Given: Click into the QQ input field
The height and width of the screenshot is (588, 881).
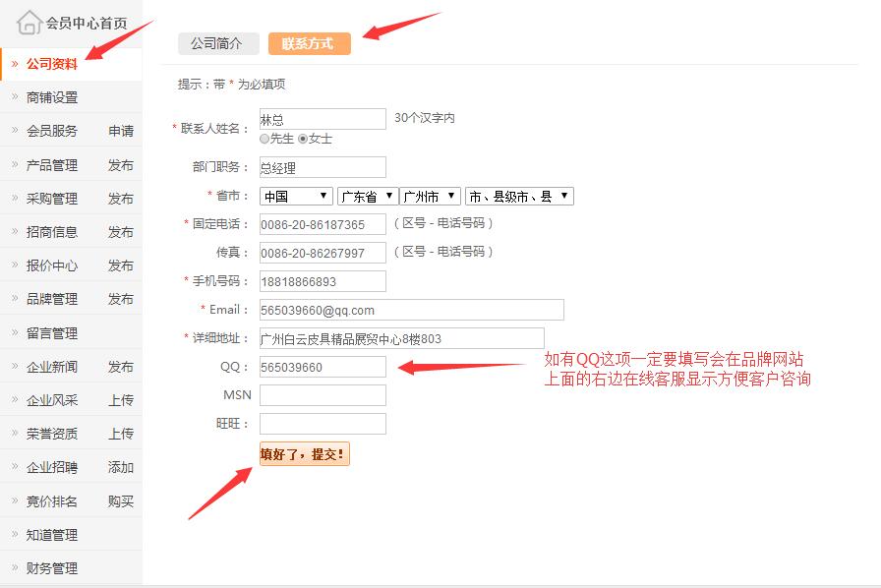Looking at the screenshot, I should point(323,367).
